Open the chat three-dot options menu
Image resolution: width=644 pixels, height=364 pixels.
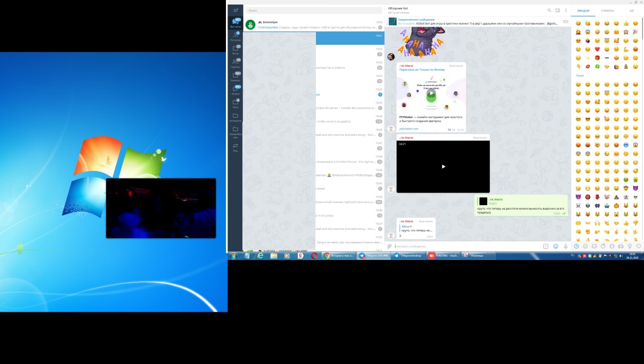click(566, 10)
